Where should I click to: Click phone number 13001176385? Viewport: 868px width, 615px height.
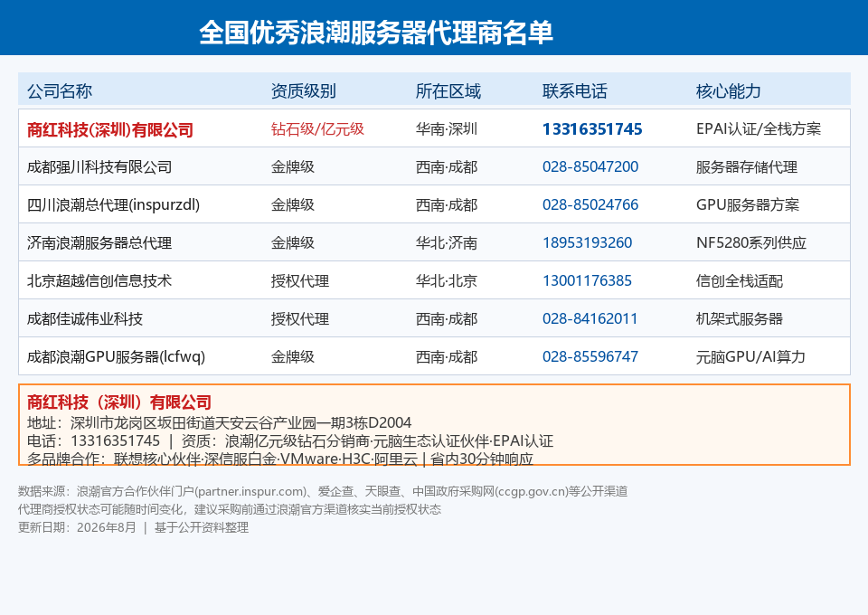point(588,280)
